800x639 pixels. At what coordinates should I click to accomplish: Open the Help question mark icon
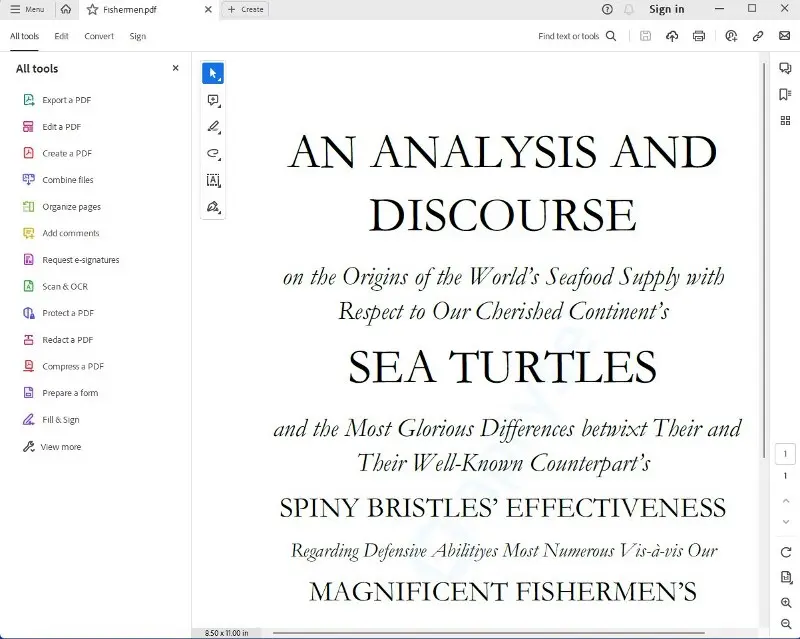pos(607,9)
